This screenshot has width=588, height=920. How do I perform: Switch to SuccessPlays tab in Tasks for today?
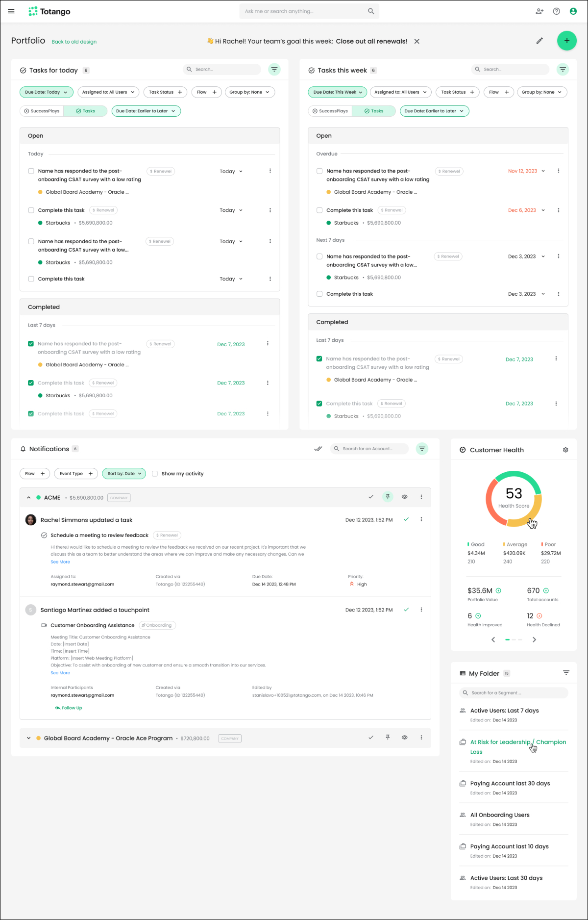click(x=42, y=111)
